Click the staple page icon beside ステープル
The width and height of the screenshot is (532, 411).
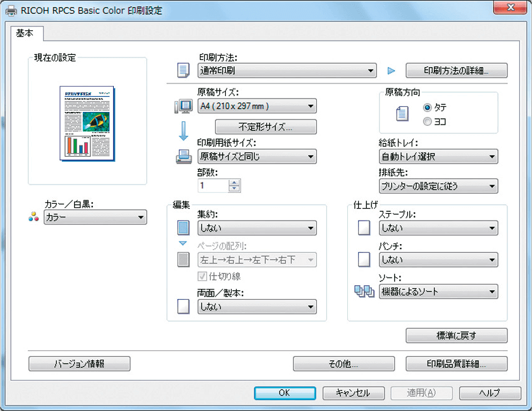click(364, 228)
